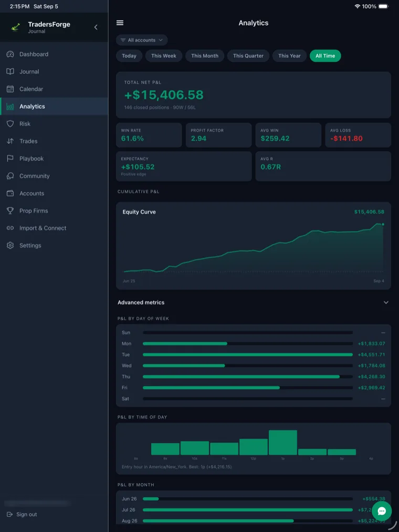Click the Equity Curve title
Image resolution: width=399 pixels, height=532 pixels.
pyautogui.click(x=139, y=212)
